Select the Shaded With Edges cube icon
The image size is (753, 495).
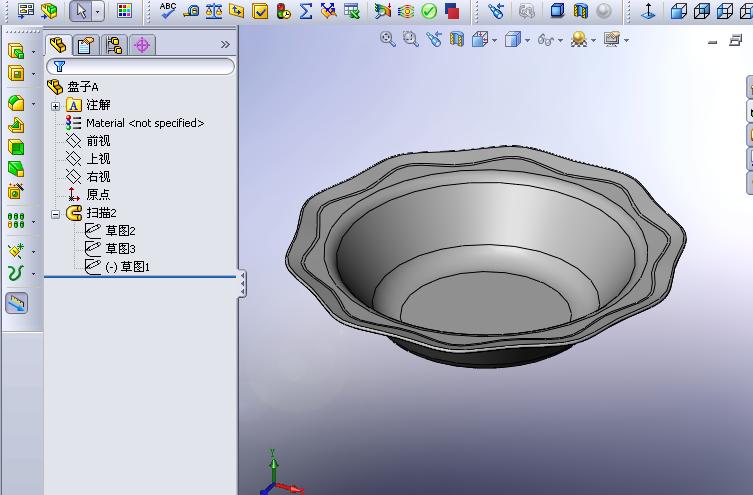(557, 11)
